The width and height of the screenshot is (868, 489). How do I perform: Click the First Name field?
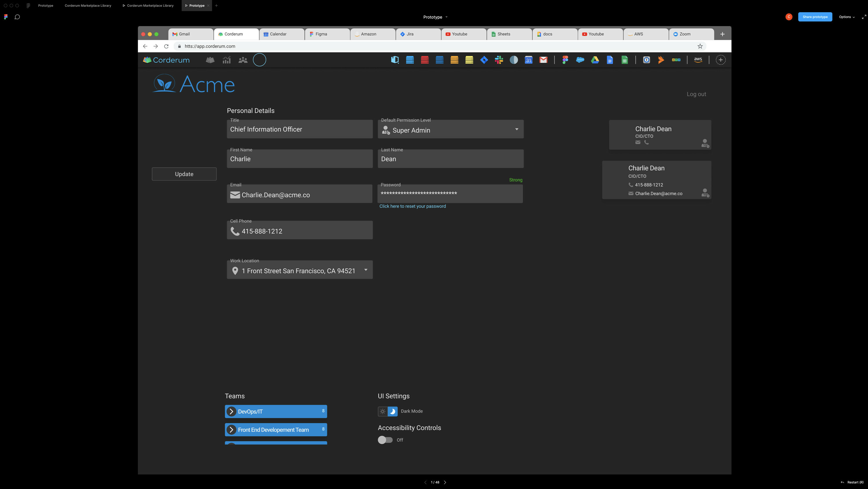pyautogui.click(x=300, y=159)
